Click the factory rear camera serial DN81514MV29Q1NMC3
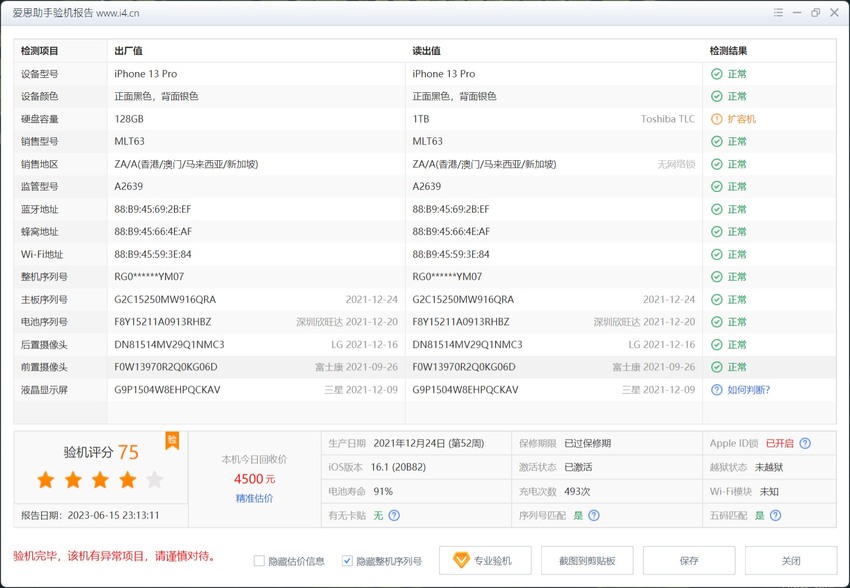 coord(169,345)
